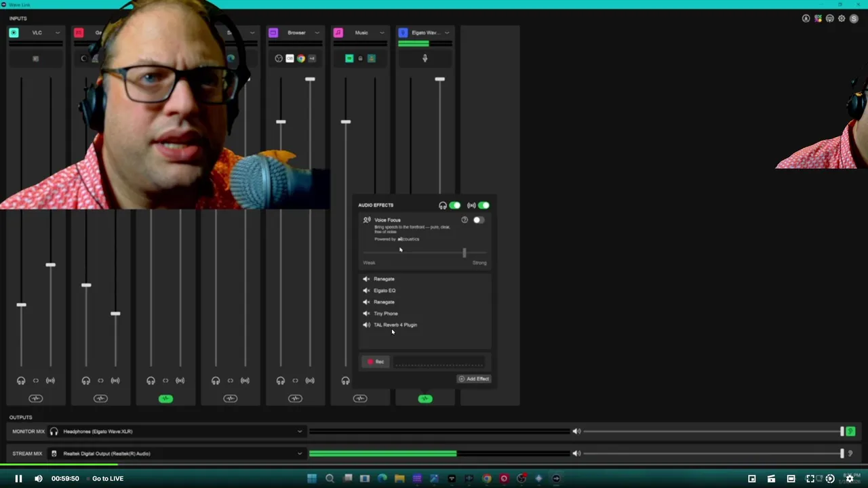Open effects for the VLC channel
This screenshot has height=488, width=868.
(36, 399)
